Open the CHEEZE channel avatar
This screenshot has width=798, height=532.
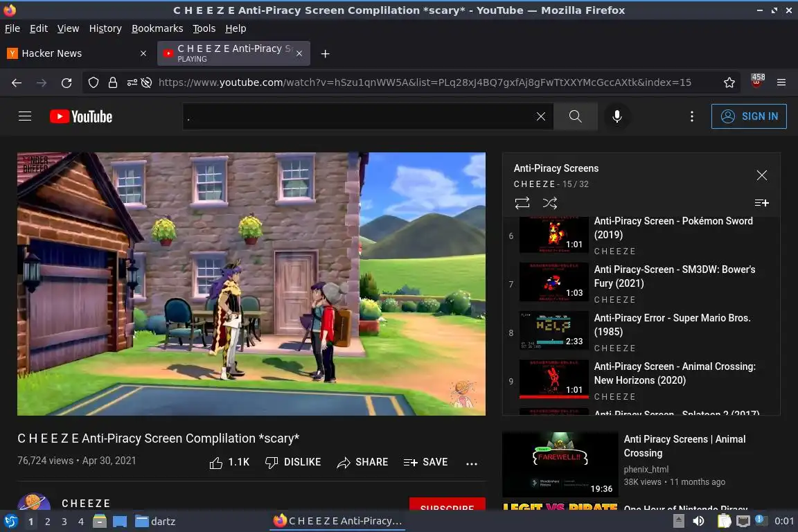[33, 502]
